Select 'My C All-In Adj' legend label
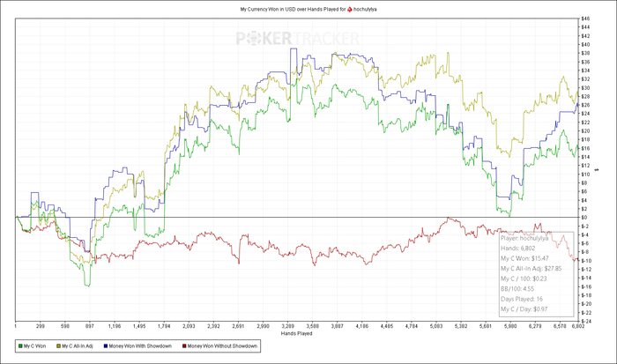The width and height of the screenshot is (617, 364). (78, 346)
